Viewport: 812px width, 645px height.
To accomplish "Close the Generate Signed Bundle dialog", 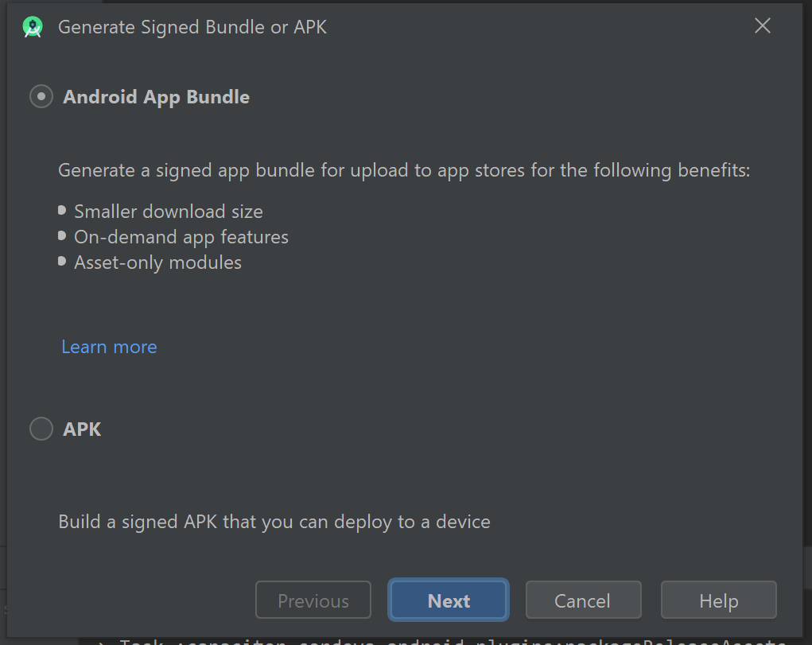I will click(x=762, y=26).
